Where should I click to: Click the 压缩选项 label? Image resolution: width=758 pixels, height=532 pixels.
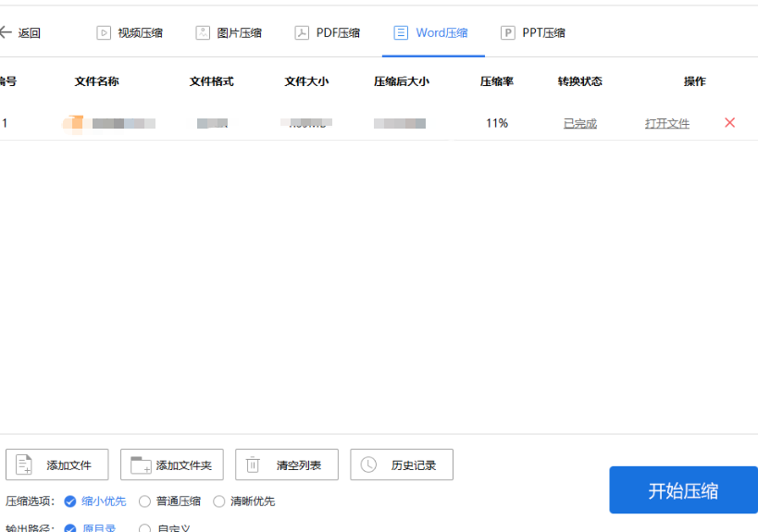tap(30, 501)
